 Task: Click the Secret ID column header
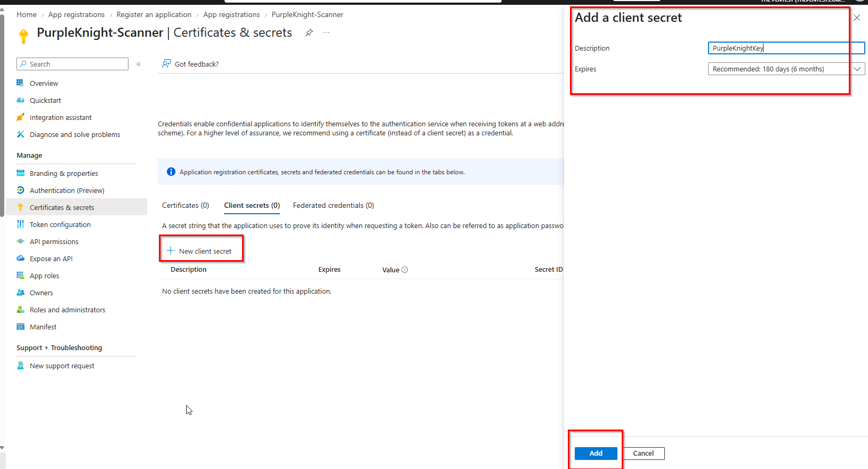[x=549, y=270]
